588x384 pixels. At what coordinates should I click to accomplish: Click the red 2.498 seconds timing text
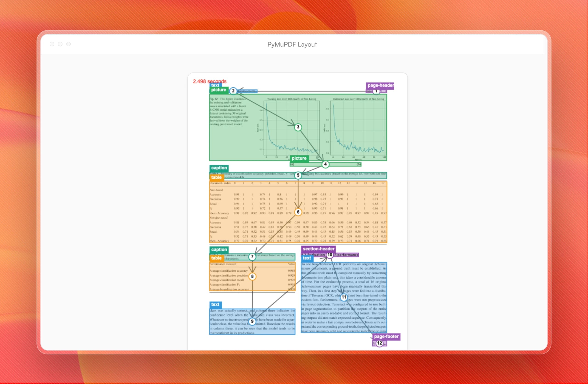point(209,81)
